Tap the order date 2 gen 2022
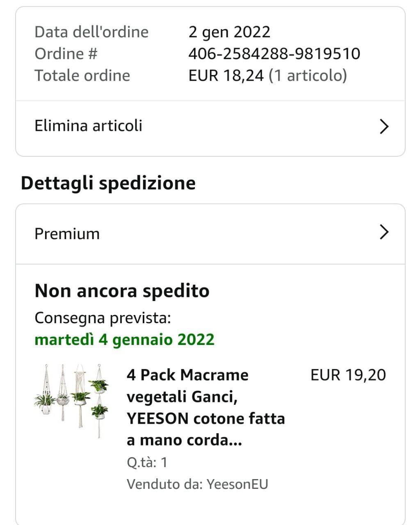Screen dimensions: 420x525 click(x=229, y=32)
